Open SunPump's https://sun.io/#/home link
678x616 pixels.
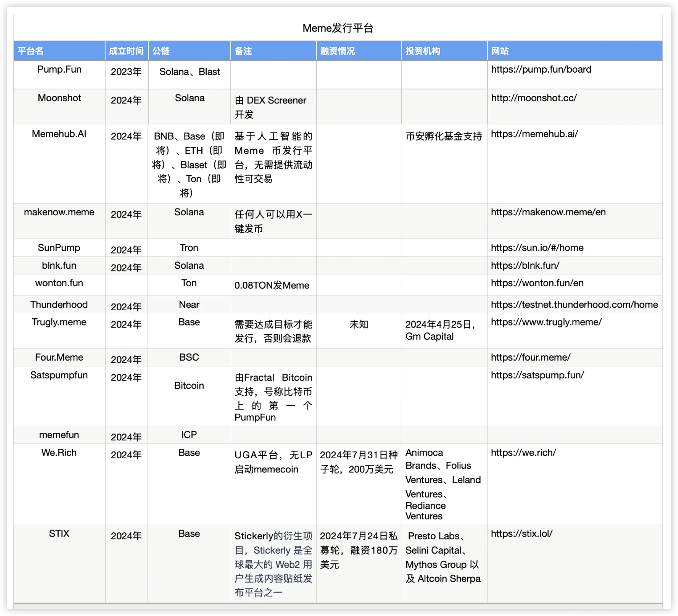(537, 248)
